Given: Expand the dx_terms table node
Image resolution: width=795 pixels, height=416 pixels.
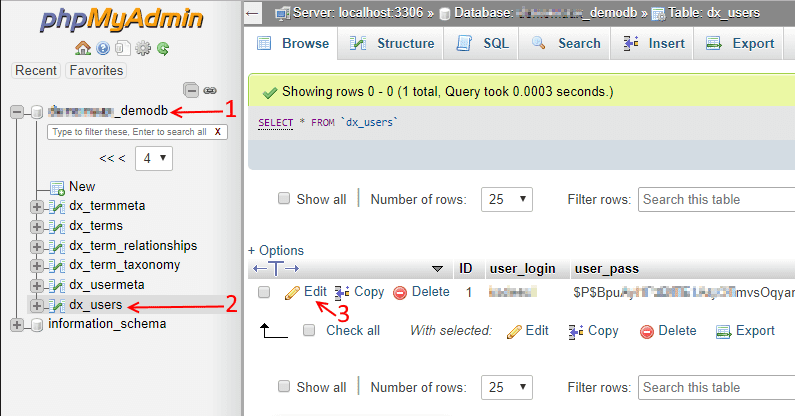Looking at the screenshot, I should point(37,226).
